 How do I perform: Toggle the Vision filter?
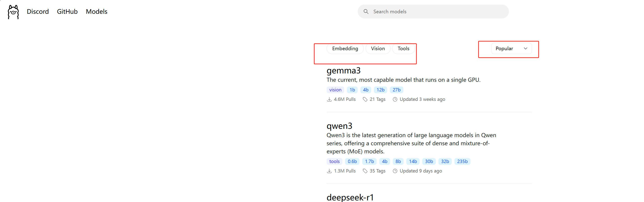point(377,48)
